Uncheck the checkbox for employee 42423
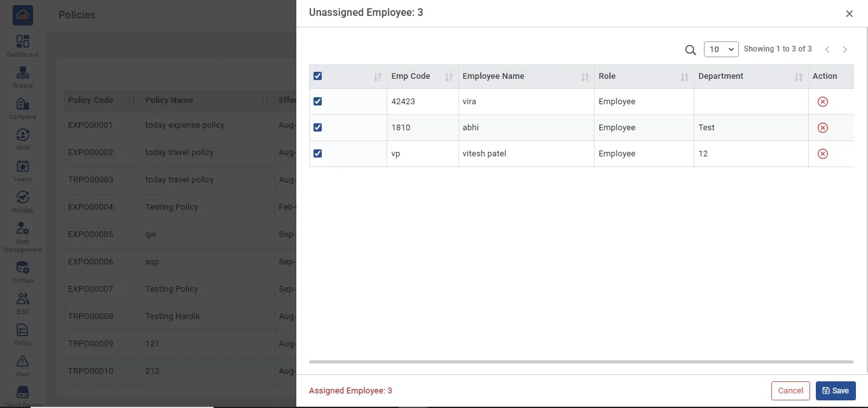 coord(318,102)
